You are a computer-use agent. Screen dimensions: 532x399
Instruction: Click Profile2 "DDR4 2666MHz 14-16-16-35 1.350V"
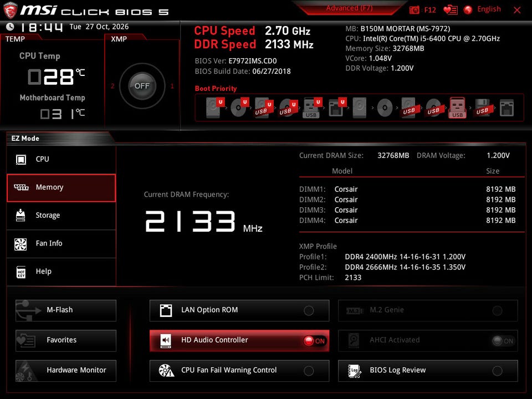(405, 267)
